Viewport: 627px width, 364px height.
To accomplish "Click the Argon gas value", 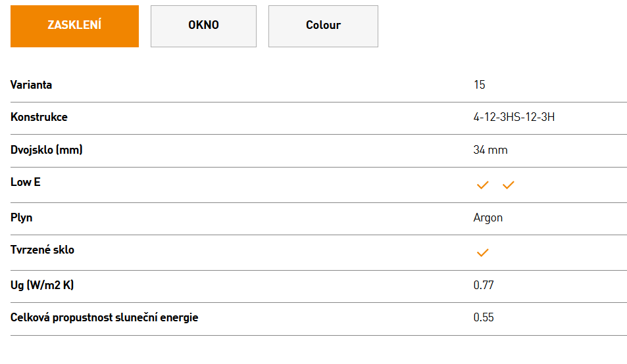I will [488, 218].
